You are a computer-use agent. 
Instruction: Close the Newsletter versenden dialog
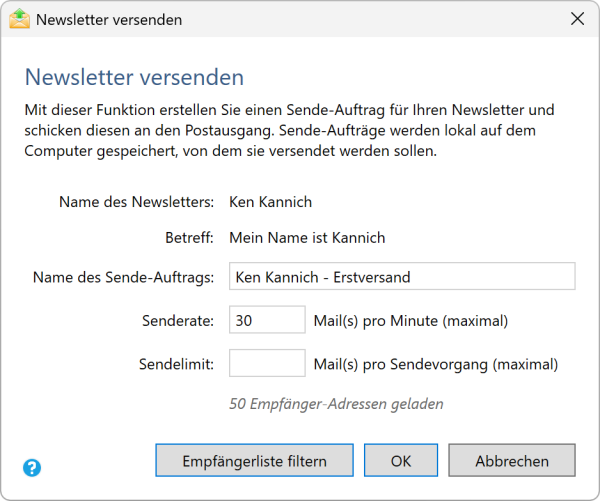tap(577, 19)
